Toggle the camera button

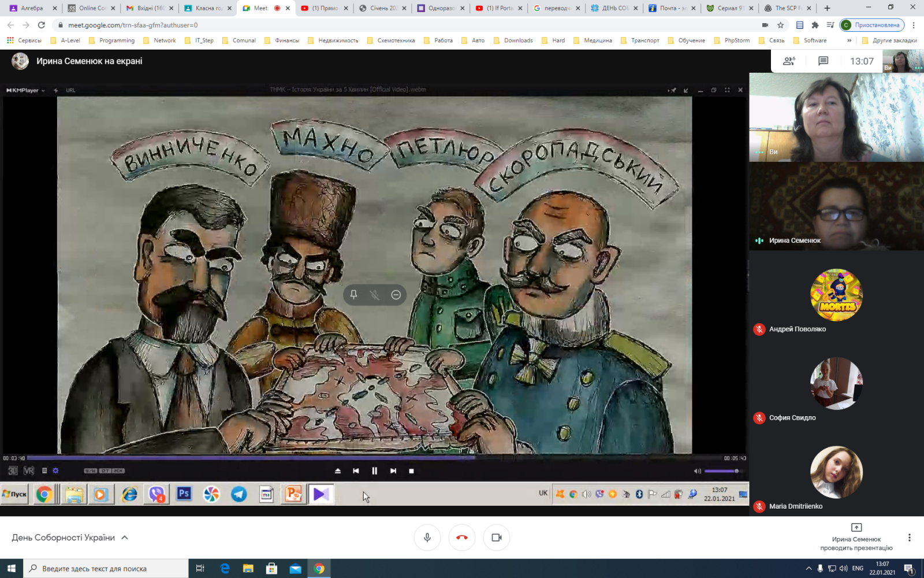(x=497, y=538)
